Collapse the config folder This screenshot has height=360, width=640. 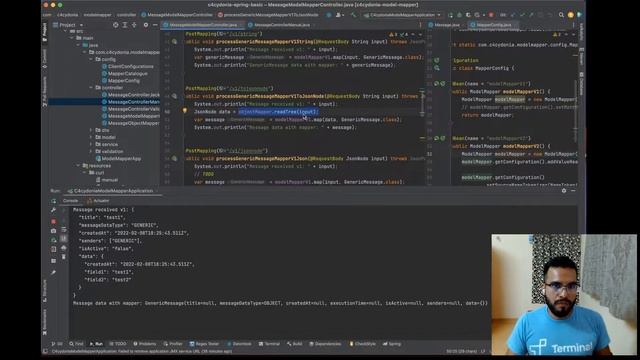tap(91, 59)
